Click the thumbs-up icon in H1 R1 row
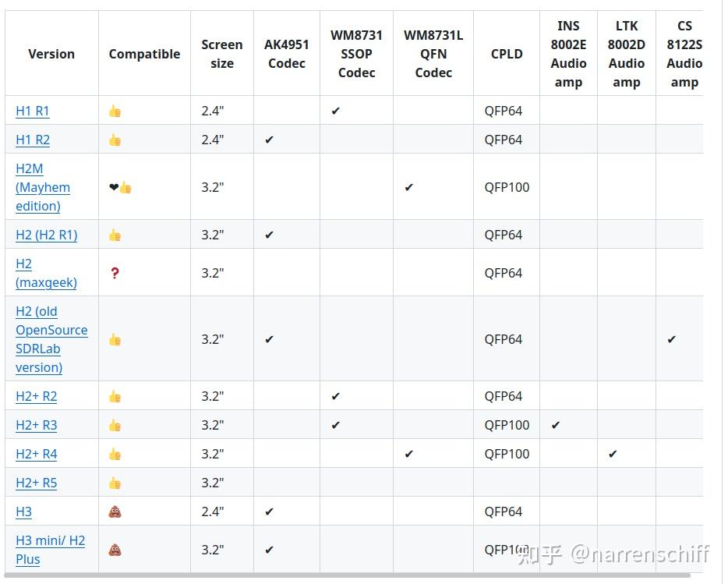The height and width of the screenshot is (584, 728). 115,111
